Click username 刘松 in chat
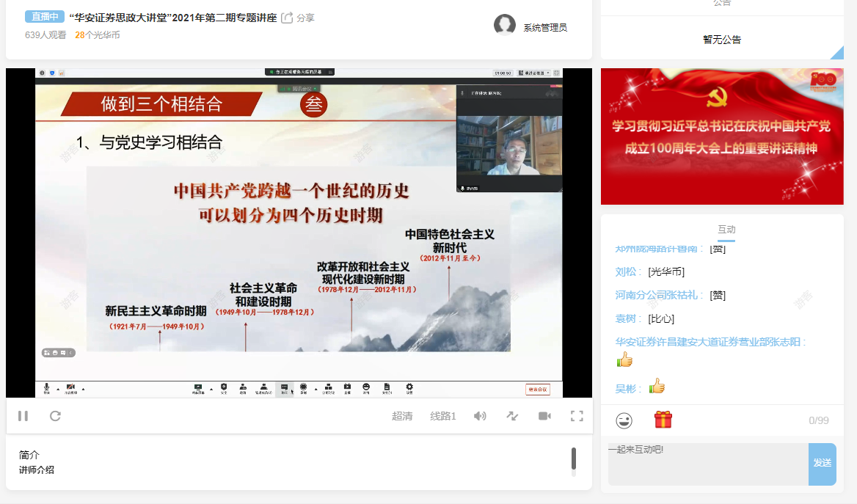Image resolution: width=857 pixels, height=504 pixels. (626, 271)
